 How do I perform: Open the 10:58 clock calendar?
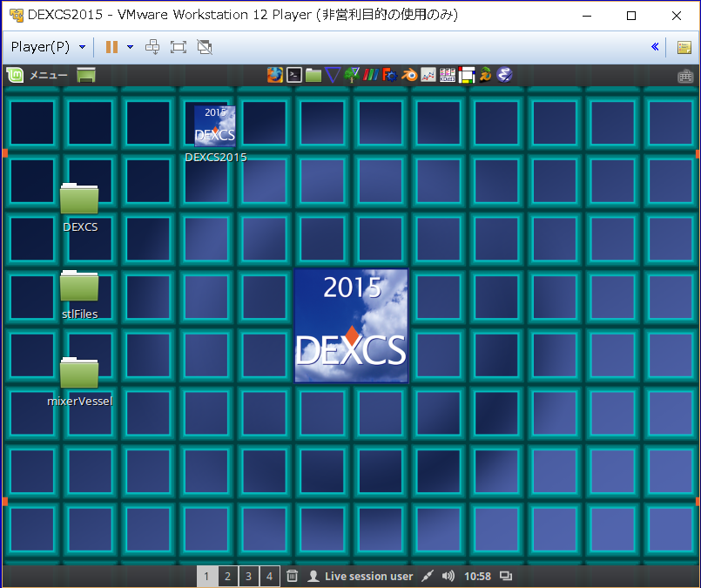pos(477,577)
